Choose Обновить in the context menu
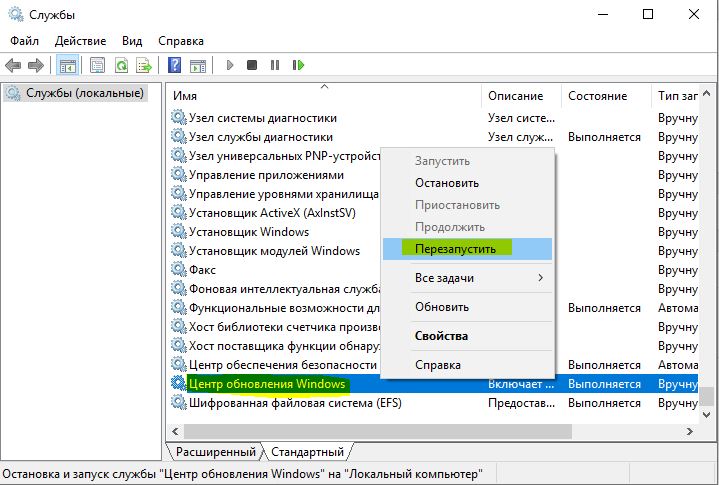The height and width of the screenshot is (485, 719). click(467, 307)
